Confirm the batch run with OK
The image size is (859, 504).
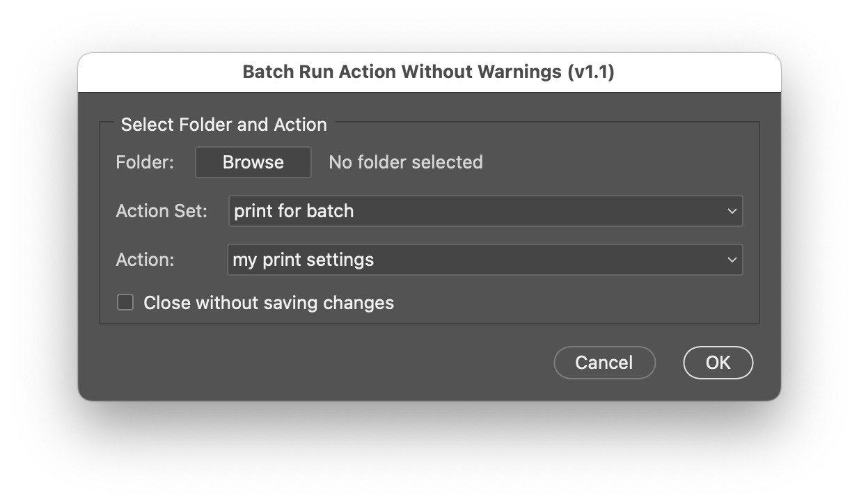coord(718,362)
